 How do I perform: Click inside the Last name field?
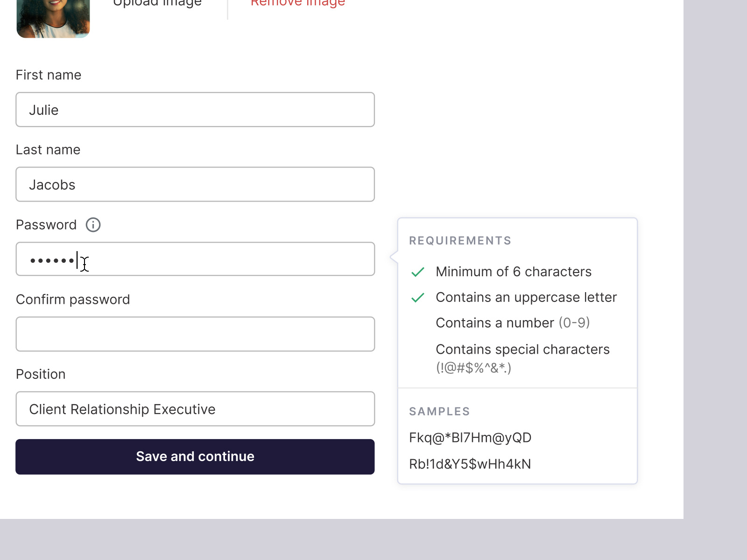coord(195,184)
